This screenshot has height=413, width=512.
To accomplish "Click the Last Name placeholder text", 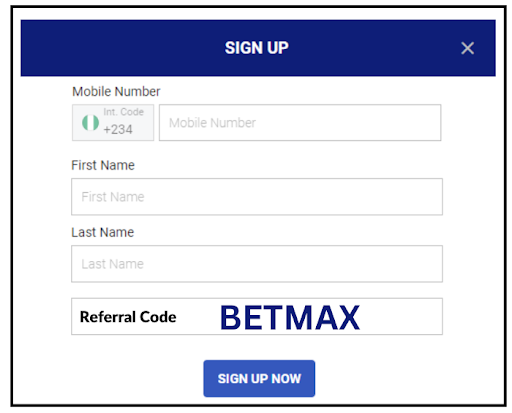I will [113, 264].
